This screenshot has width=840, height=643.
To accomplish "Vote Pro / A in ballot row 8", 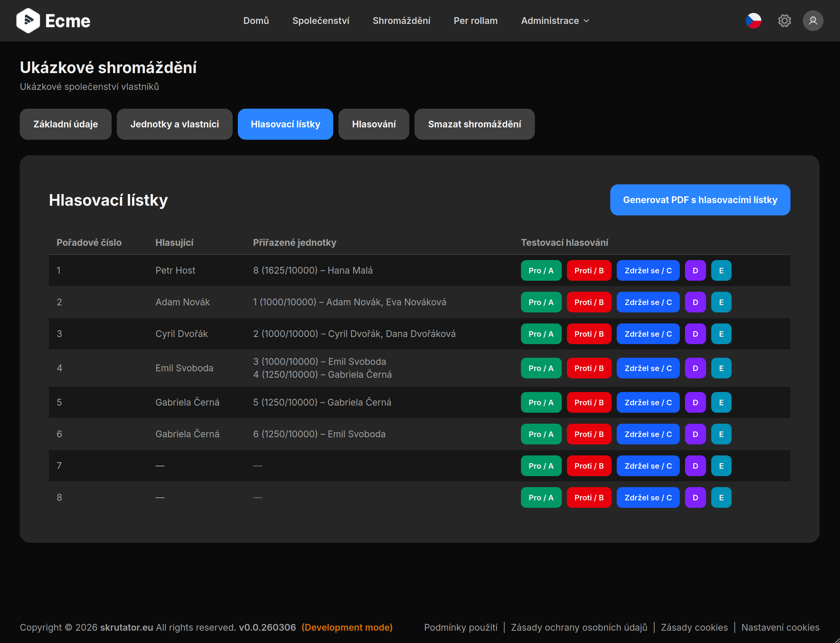I will [x=541, y=498].
